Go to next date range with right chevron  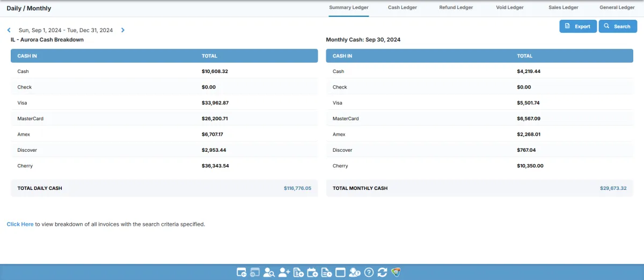coord(123,31)
